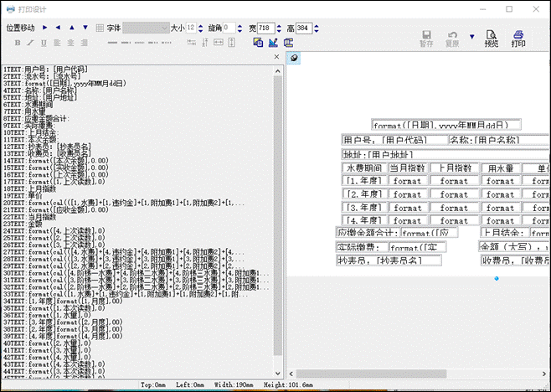551x392 pixels.
Task: Toggle bold formatting (B)
Action: pyautogui.click(x=18, y=43)
